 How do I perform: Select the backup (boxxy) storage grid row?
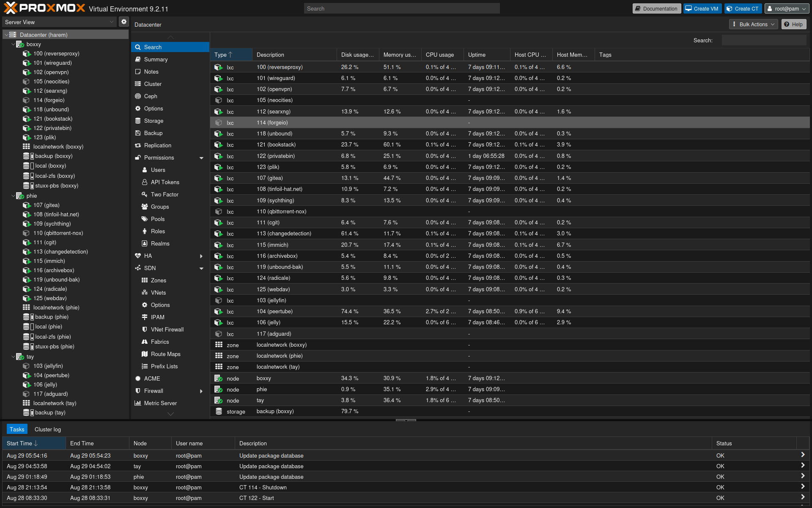pos(510,411)
